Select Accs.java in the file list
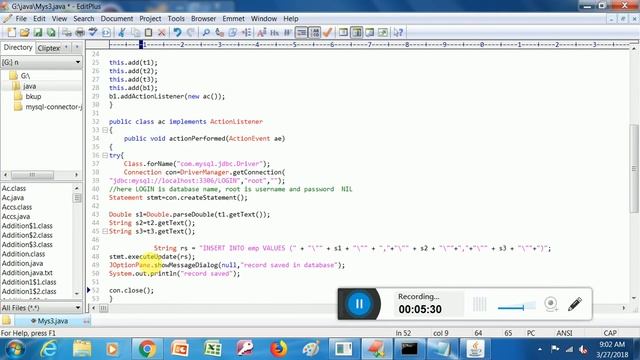 pyautogui.click(x=16, y=216)
